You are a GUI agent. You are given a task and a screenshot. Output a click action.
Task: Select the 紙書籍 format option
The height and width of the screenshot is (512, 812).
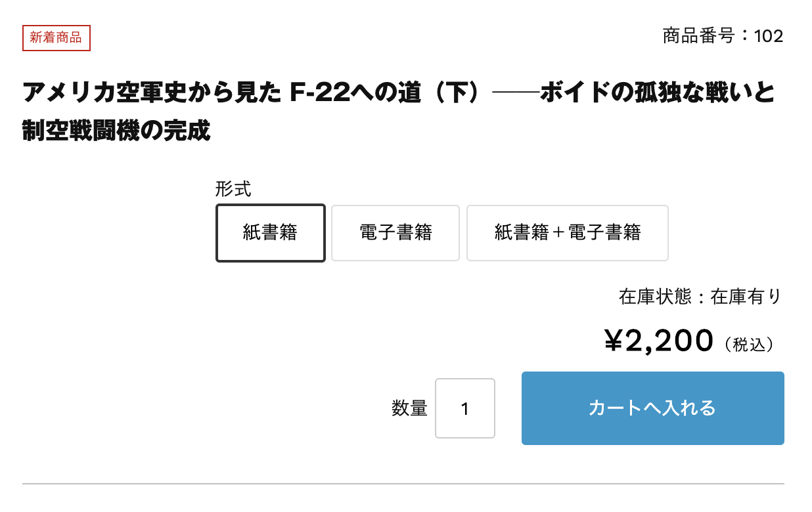(x=271, y=233)
